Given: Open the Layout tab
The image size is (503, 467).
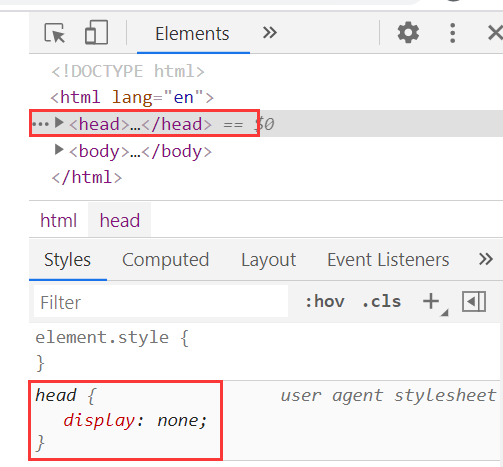Looking at the screenshot, I should pos(269,260).
